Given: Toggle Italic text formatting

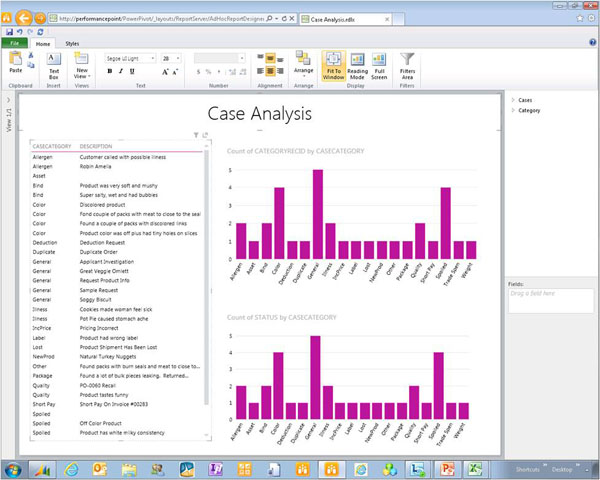Looking at the screenshot, I should click(x=121, y=71).
